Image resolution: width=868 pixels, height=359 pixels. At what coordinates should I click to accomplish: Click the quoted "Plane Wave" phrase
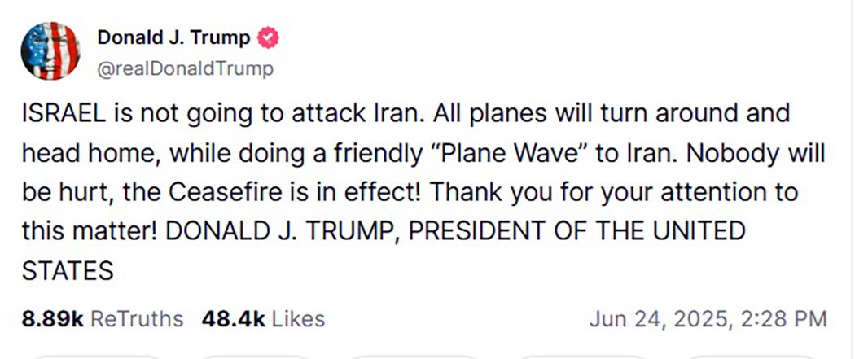pos(508,153)
